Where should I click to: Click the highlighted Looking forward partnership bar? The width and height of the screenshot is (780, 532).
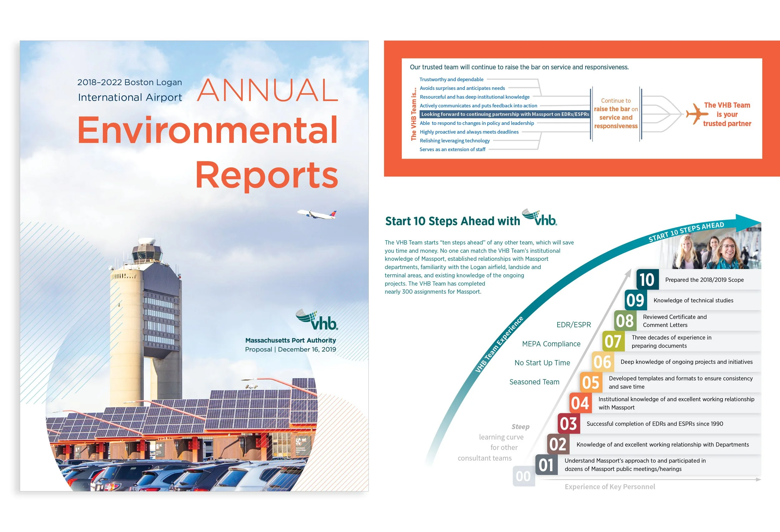point(505,114)
